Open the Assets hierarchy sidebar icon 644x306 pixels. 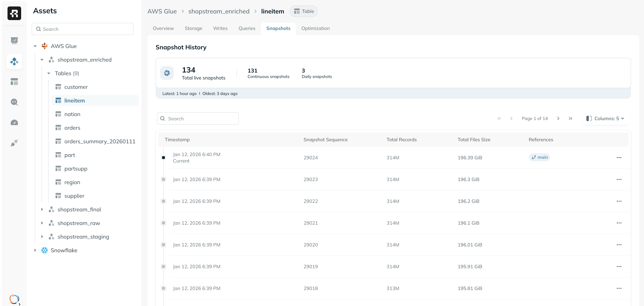[x=14, y=61]
